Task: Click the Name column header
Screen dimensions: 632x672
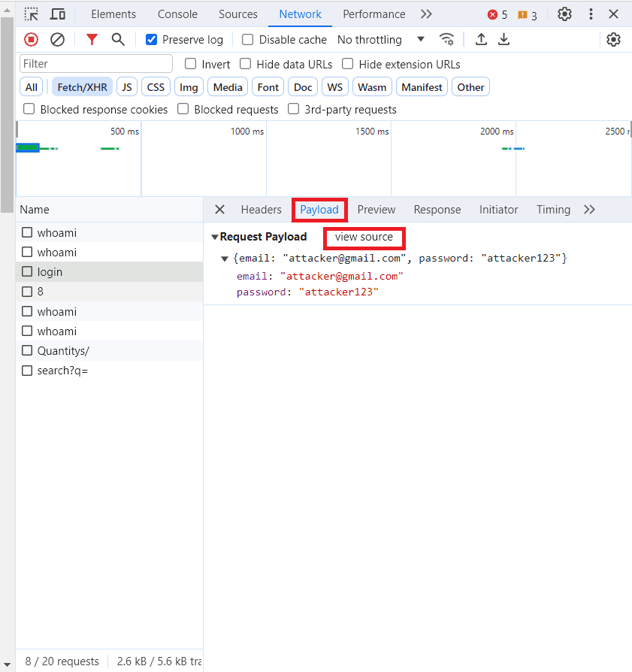Action: (109, 210)
